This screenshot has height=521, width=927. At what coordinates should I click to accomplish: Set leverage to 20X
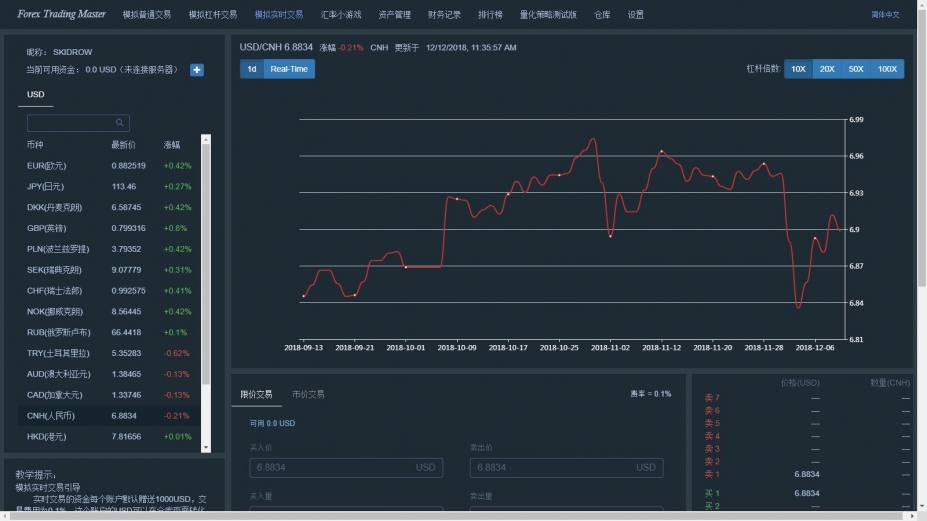coord(827,69)
